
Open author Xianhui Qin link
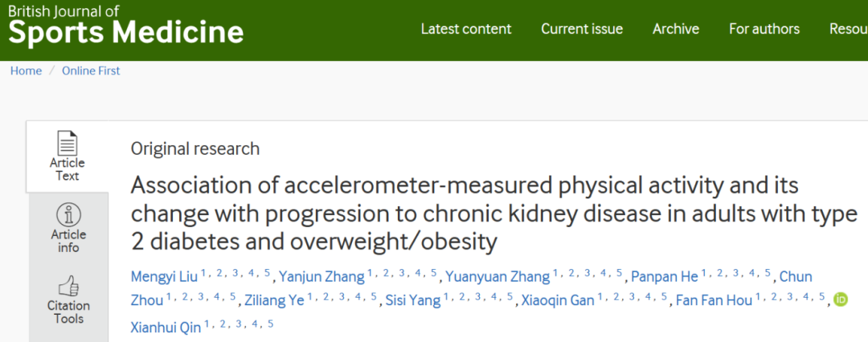coord(166,327)
